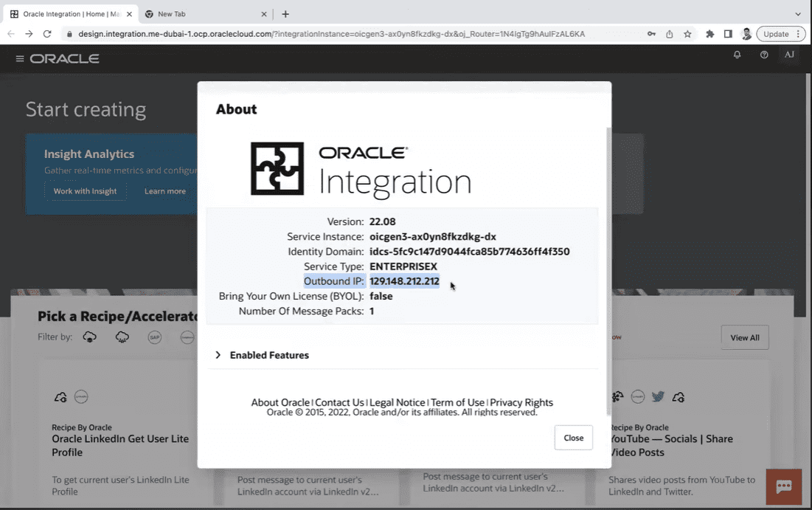The width and height of the screenshot is (812, 510).
Task: Click the Service Instance value oicgen3-ax0yn8fkzdkg-dx
Action: [x=433, y=237]
